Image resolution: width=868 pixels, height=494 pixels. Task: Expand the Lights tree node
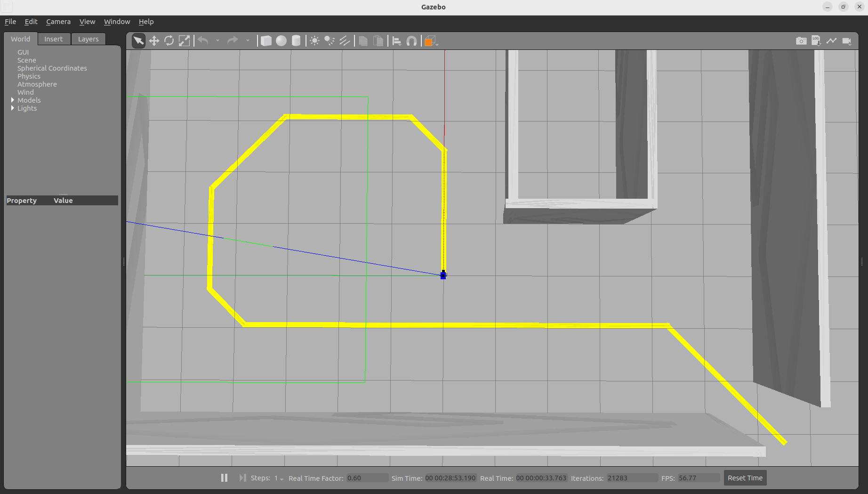tap(12, 108)
